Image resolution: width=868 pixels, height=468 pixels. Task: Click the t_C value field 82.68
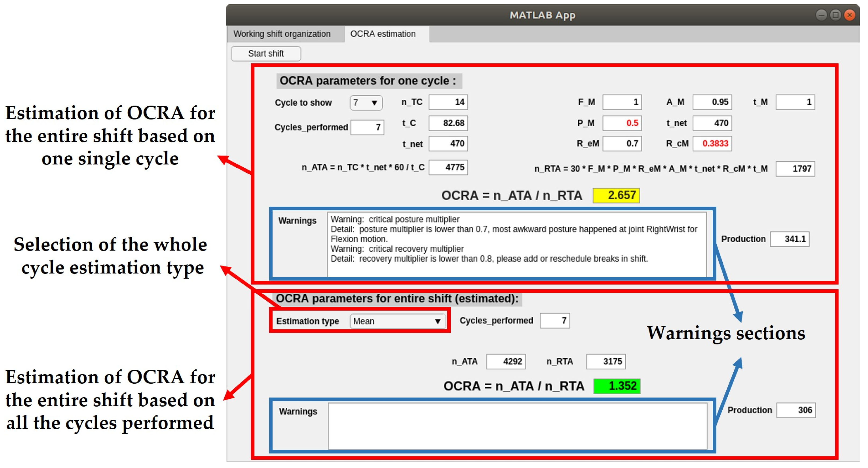click(x=448, y=123)
